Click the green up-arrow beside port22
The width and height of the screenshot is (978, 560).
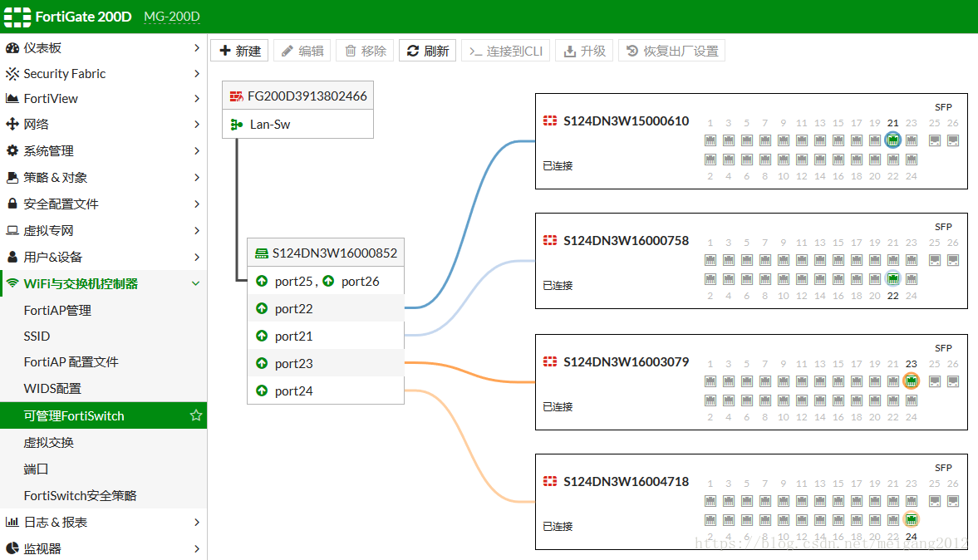(x=262, y=309)
